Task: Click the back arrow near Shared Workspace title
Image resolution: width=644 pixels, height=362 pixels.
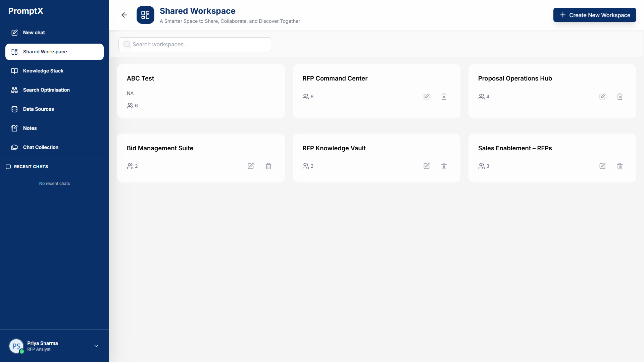Action: (124, 15)
